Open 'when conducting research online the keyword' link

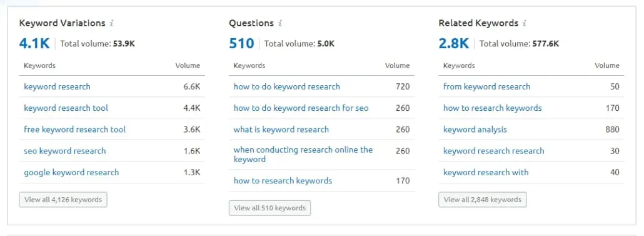(303, 155)
